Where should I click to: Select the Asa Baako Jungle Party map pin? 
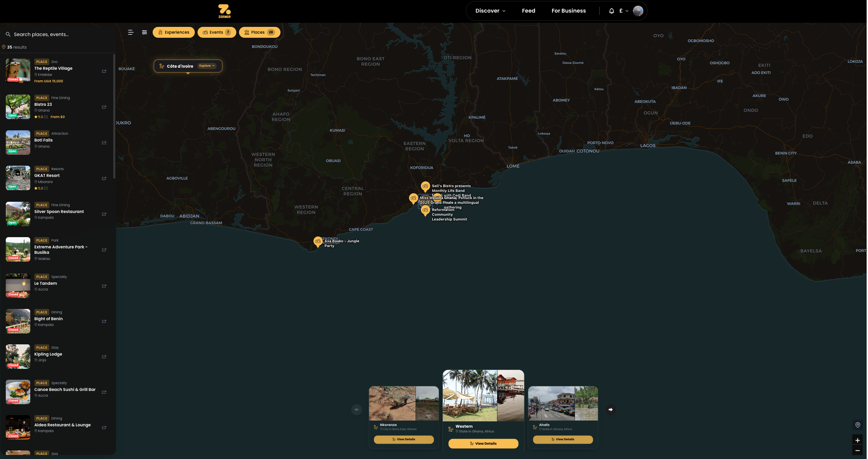[318, 241]
